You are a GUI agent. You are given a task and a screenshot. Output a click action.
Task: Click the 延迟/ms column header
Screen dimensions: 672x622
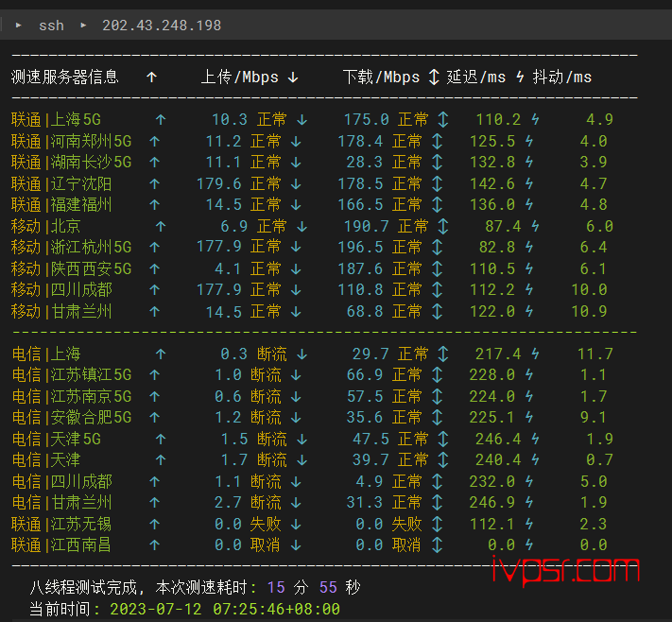click(x=476, y=78)
